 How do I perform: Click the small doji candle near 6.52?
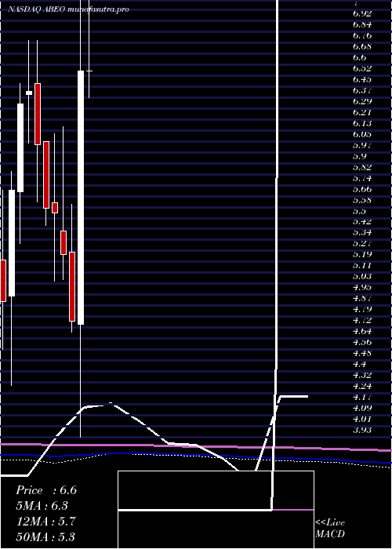point(89,71)
